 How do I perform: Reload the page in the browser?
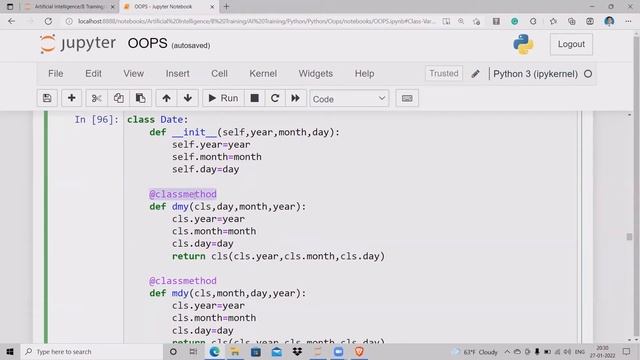pyautogui.click(x=48, y=21)
